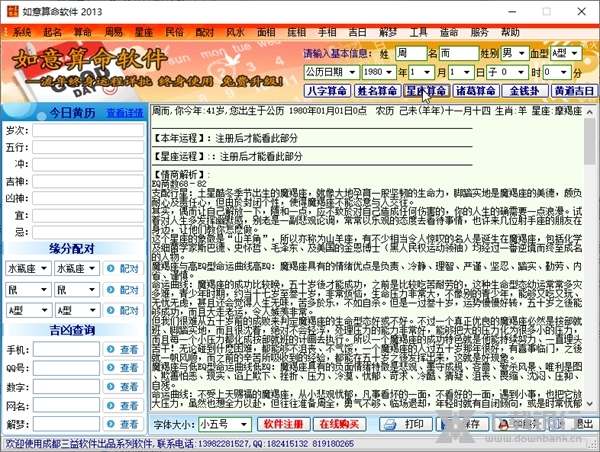Open the 吉日 menu
The image size is (600, 452).
(357, 33)
